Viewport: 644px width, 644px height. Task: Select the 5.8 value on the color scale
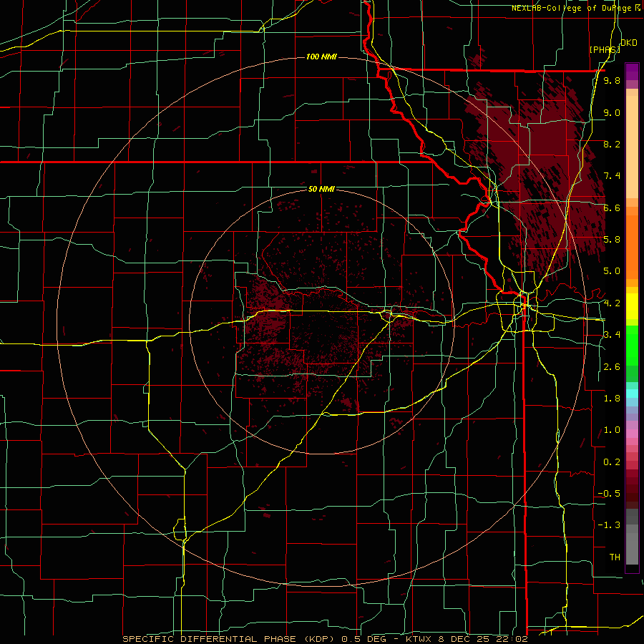tap(612, 240)
